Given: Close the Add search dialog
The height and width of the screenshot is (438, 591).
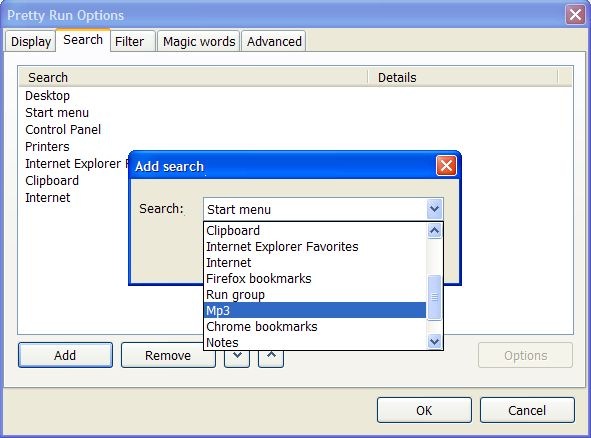Looking at the screenshot, I should click(446, 165).
